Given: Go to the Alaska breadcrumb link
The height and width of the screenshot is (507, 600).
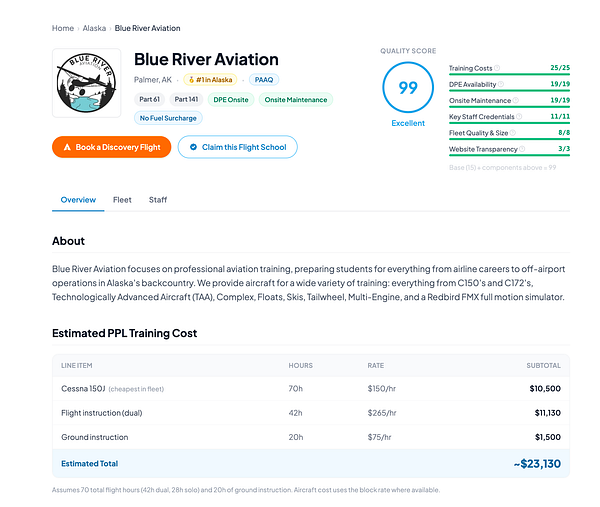Looking at the screenshot, I should click(x=94, y=28).
